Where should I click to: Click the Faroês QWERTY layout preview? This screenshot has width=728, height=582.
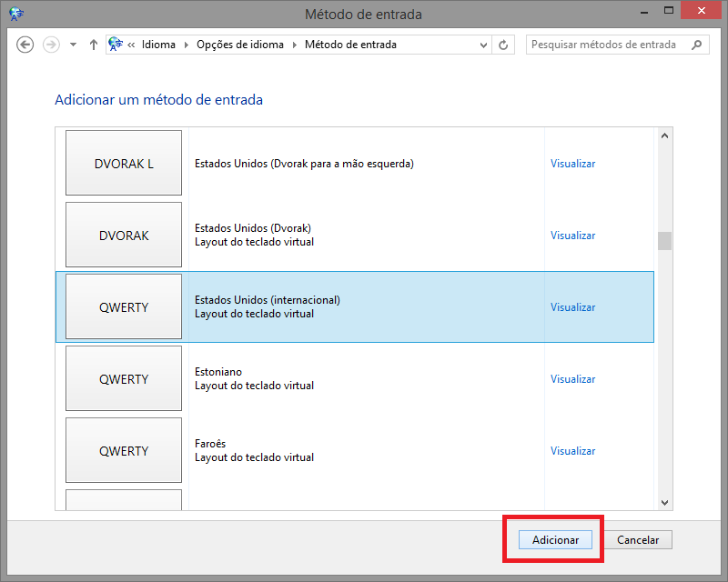[x=123, y=450]
